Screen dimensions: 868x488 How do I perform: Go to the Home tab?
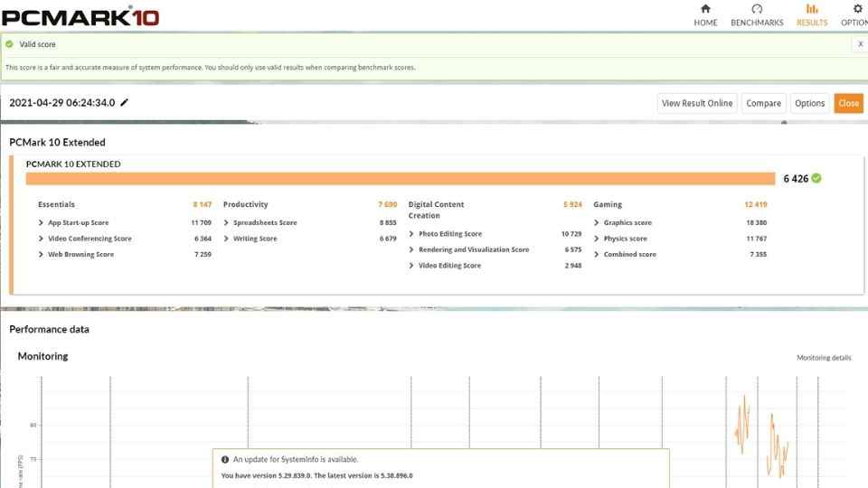pos(705,15)
